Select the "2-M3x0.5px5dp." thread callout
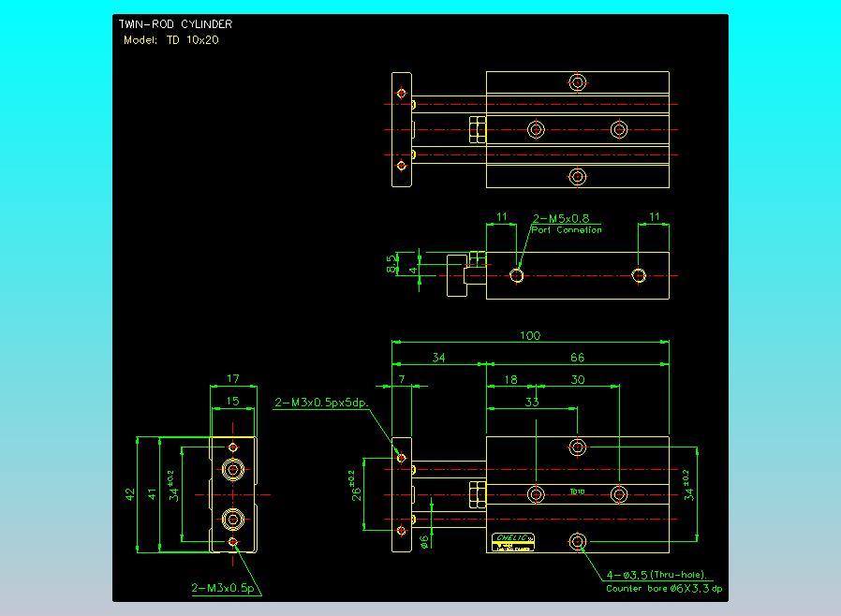Image resolution: width=841 pixels, height=616 pixels. [321, 403]
